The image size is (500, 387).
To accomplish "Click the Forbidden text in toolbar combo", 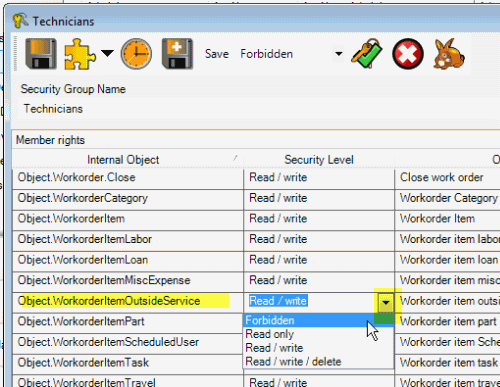I will tap(266, 54).
